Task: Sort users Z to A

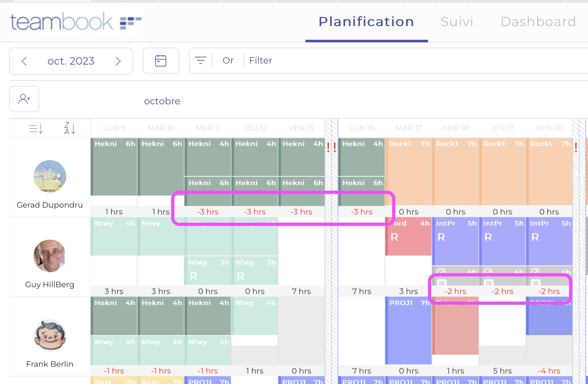Action: point(70,128)
